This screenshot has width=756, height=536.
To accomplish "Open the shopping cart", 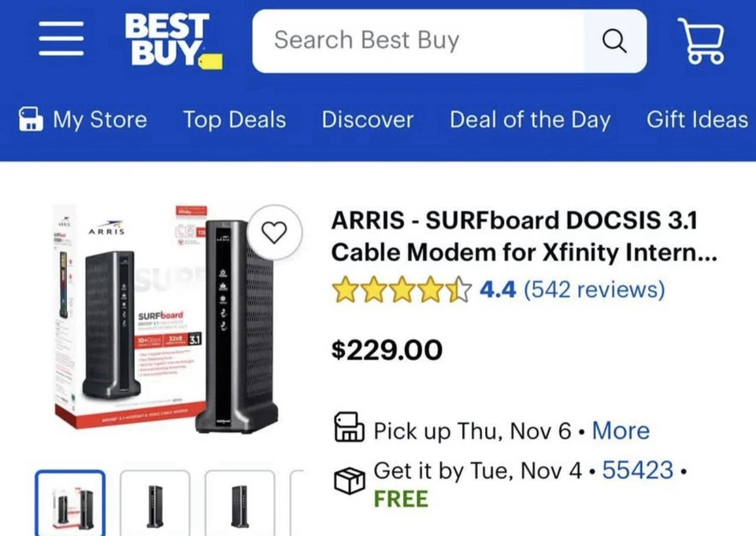I will tap(702, 39).
